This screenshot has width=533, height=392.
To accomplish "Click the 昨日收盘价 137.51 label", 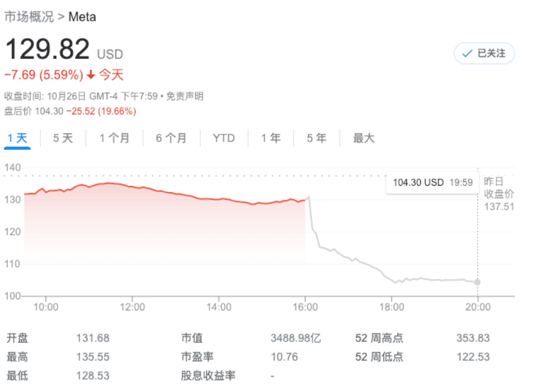I will coord(499,194).
